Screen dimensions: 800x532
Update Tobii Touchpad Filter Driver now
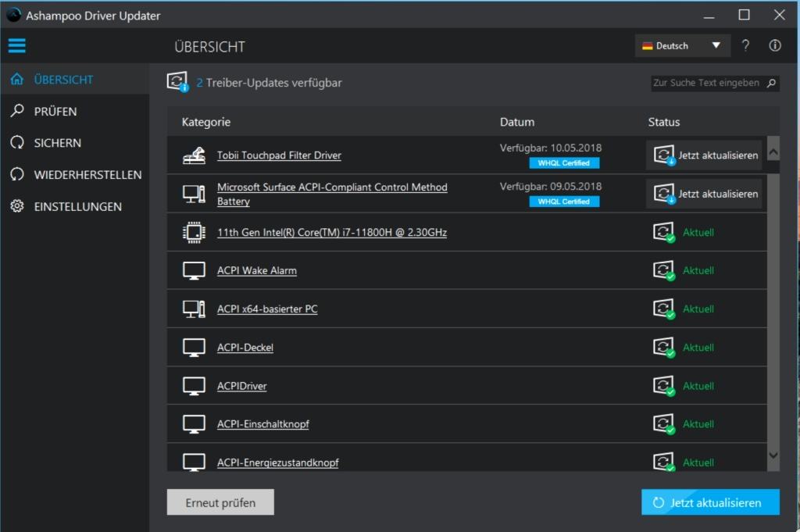(x=704, y=155)
